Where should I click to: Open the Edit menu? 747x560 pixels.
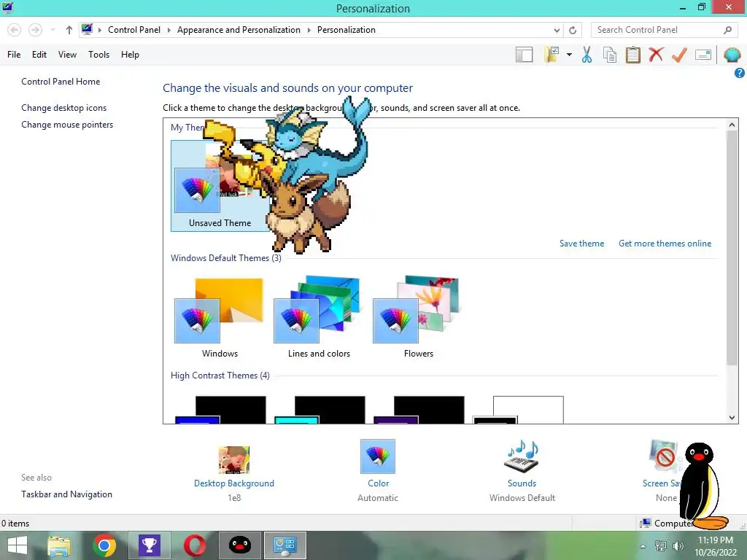tap(39, 55)
